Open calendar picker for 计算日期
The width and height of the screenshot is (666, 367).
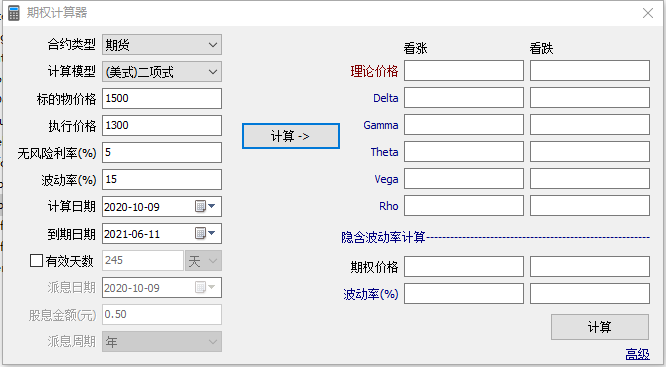point(206,206)
